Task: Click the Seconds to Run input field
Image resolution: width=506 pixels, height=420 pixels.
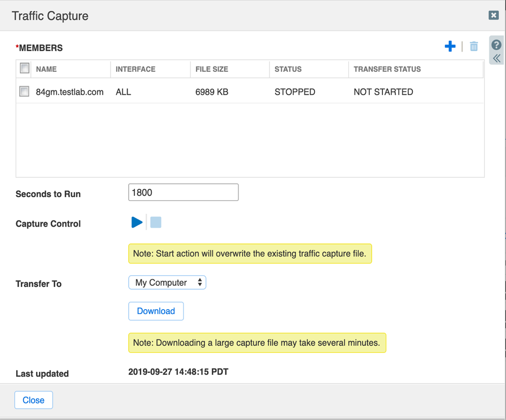Action: (x=183, y=192)
